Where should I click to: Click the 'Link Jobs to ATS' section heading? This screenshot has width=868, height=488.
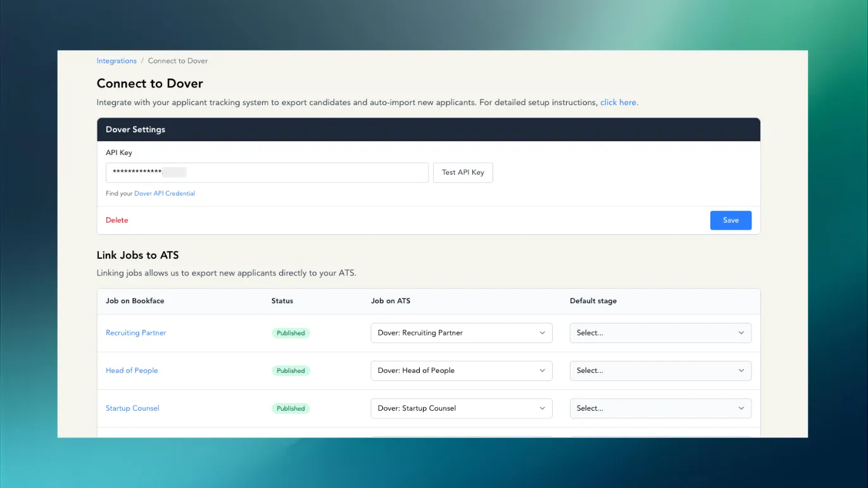coord(138,256)
